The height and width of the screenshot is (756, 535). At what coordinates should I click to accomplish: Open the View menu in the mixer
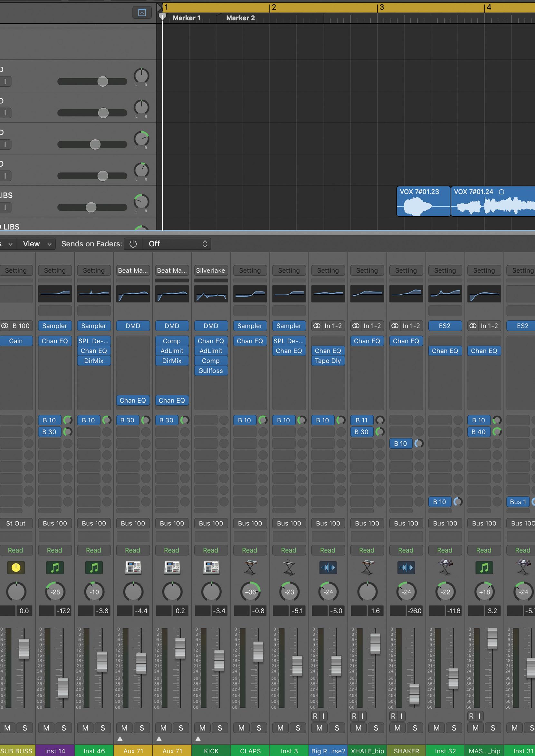point(37,244)
